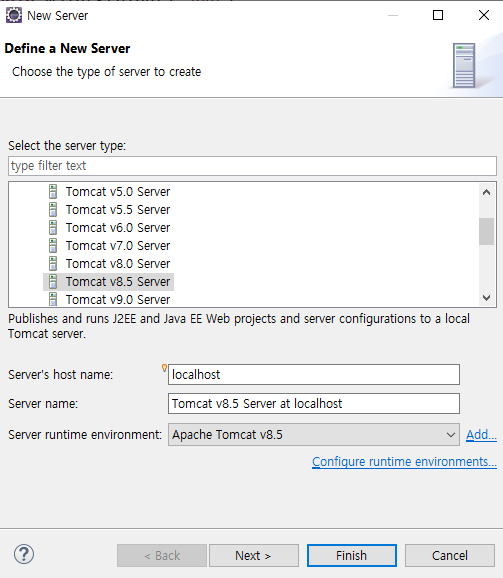Open the help question mark icon

tap(24, 554)
